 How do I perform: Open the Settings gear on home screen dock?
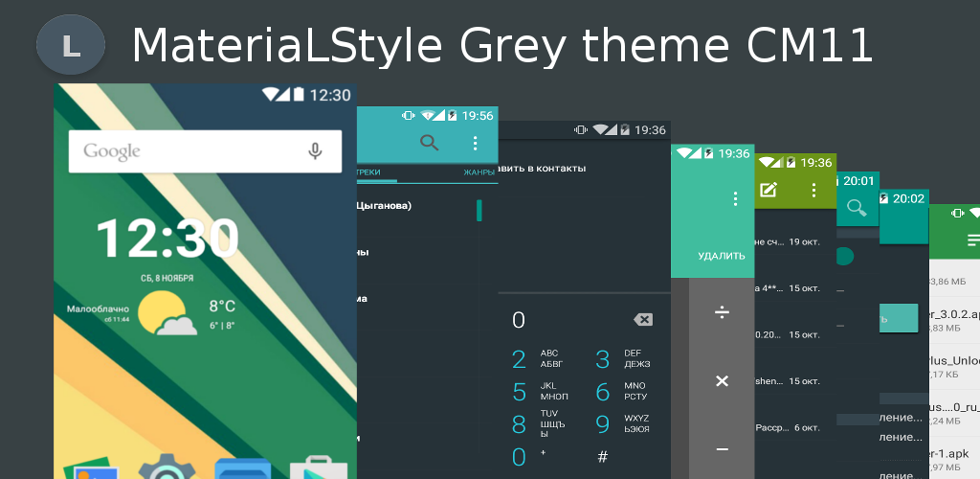pyautogui.click(x=167, y=468)
